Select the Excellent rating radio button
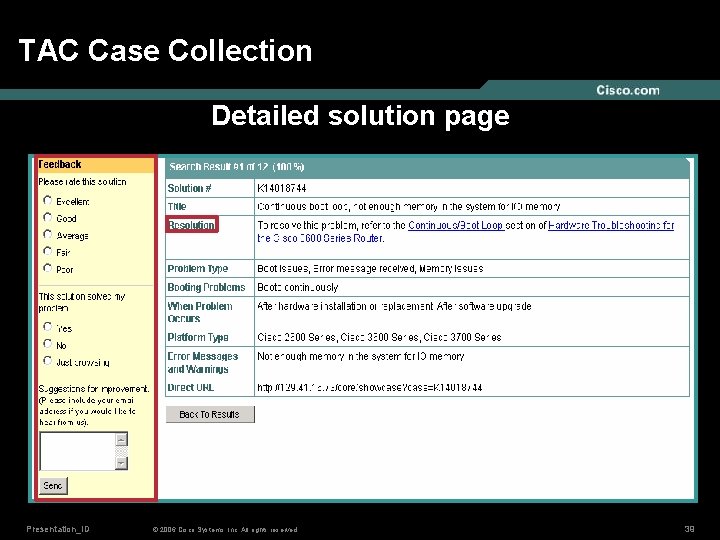 pos(47,200)
